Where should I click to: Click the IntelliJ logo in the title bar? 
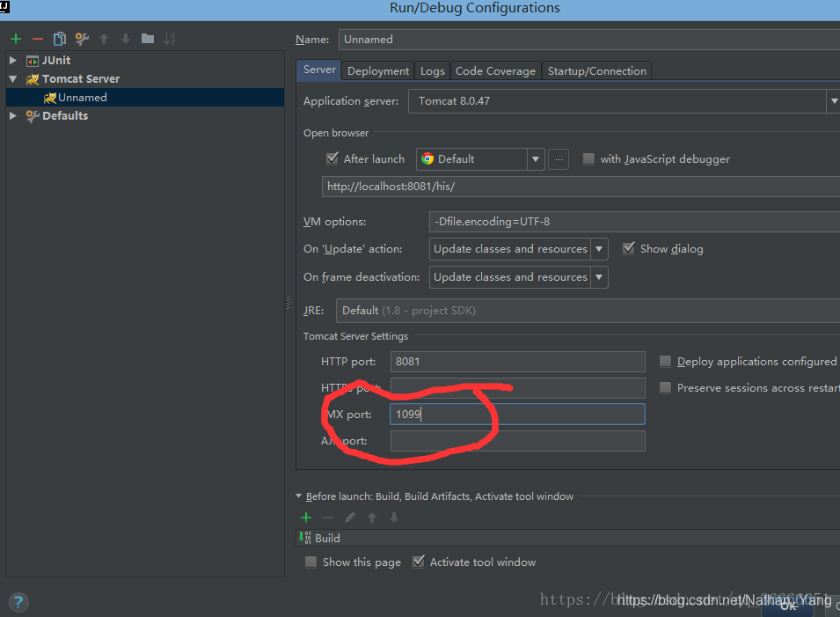[x=4, y=6]
